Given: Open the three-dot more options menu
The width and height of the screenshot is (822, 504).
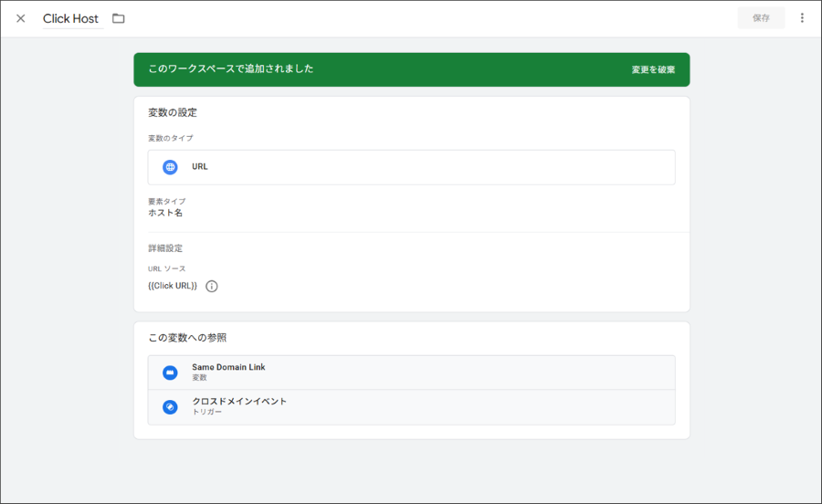Looking at the screenshot, I should pos(802,18).
